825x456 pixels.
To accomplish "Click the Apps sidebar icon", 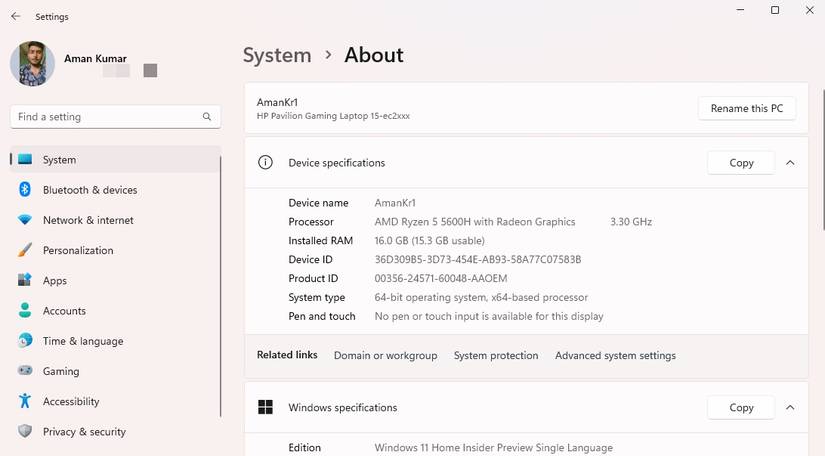I will pyautogui.click(x=25, y=281).
